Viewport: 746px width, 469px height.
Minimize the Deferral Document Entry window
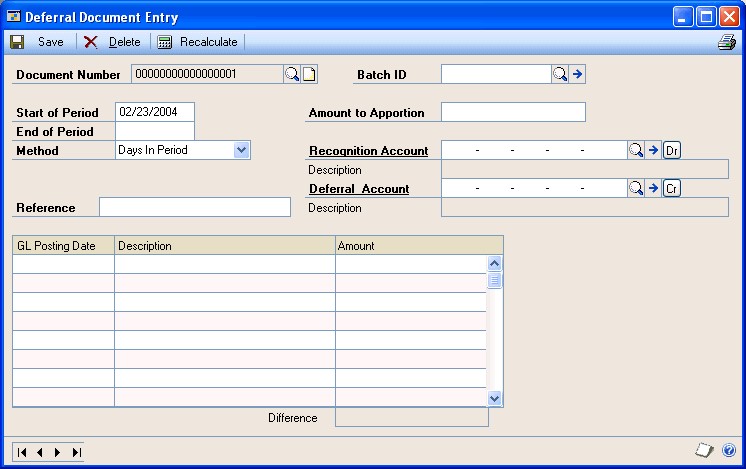tap(683, 17)
